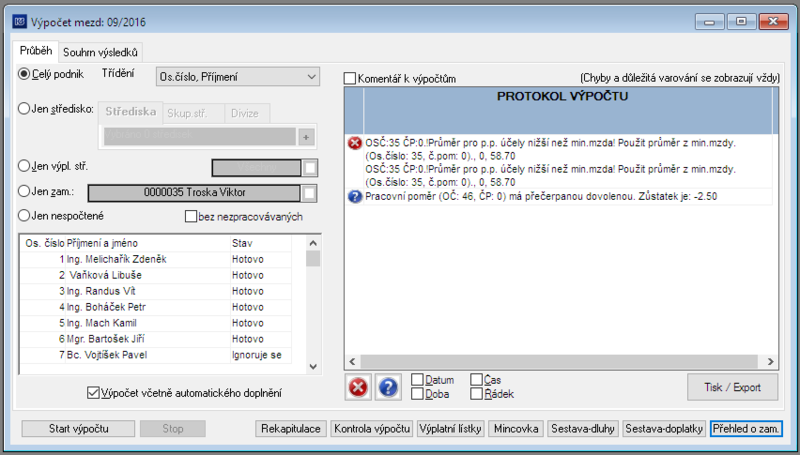Check the Doba checkbox
Screen dimensions: 800x455
417,394
